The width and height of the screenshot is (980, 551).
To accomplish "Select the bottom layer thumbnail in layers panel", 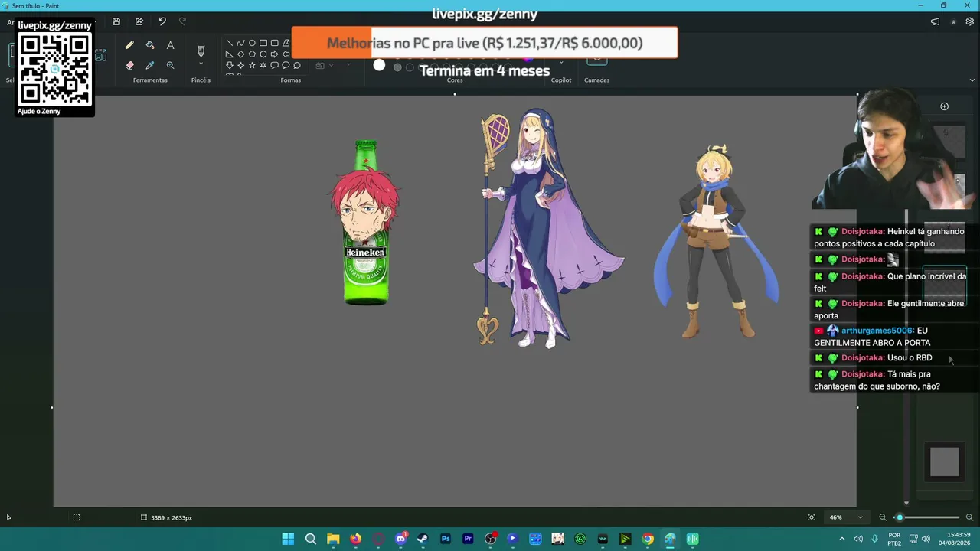I will (944, 462).
